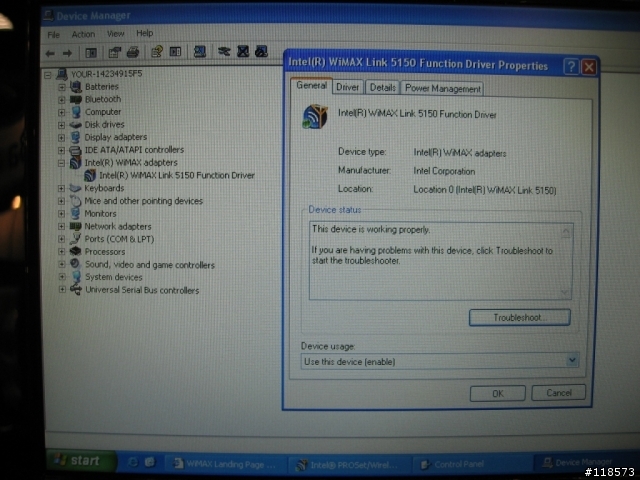The width and height of the screenshot is (640, 480).
Task: Click the Back arrow toolbar icon
Action: 50,53
